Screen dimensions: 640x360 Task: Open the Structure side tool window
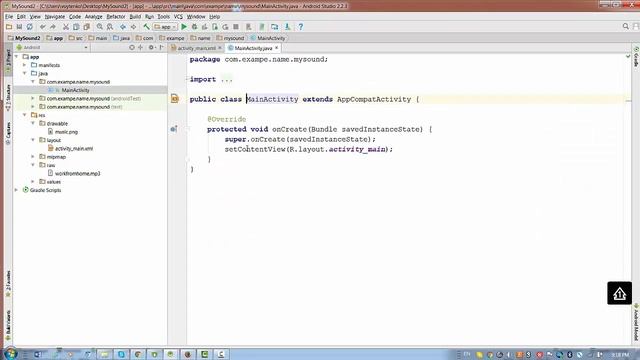pyautogui.click(x=8, y=97)
